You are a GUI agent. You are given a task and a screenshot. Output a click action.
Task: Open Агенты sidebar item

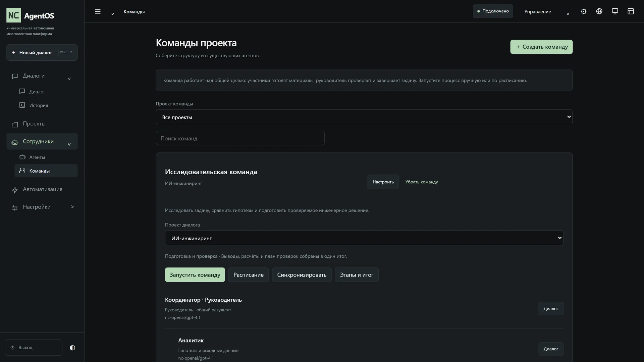(46, 157)
